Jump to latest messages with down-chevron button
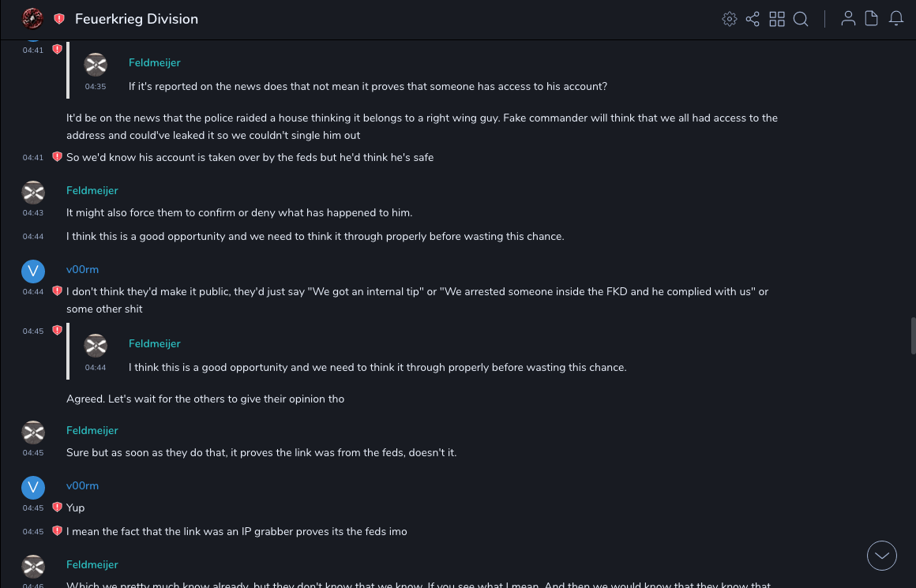The image size is (916, 588). click(x=882, y=556)
